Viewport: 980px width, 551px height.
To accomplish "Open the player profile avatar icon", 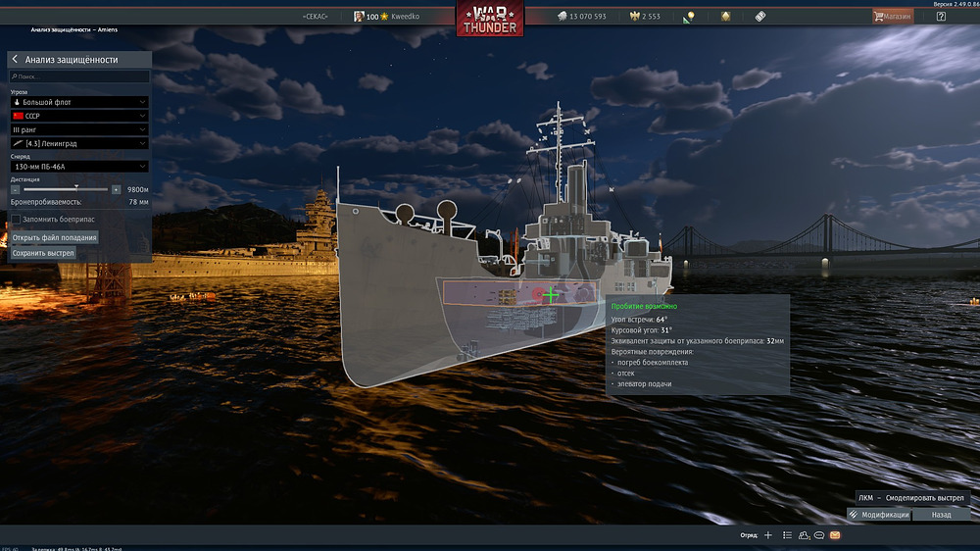I will tap(360, 17).
